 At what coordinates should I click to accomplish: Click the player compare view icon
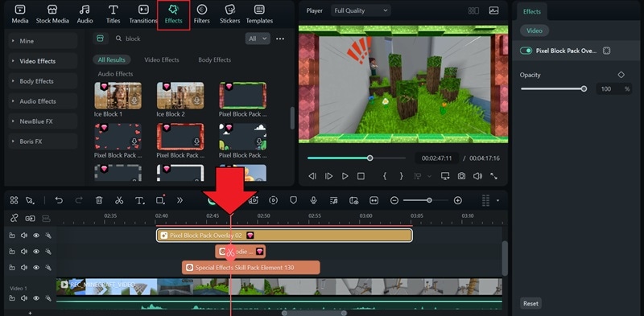pos(473,11)
